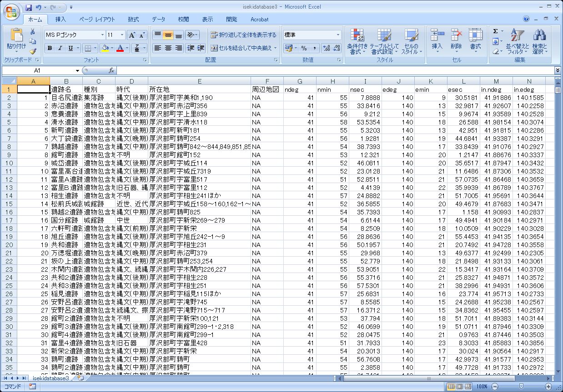563x392 pixels.
Task: Align text left
Action: tap(157, 48)
